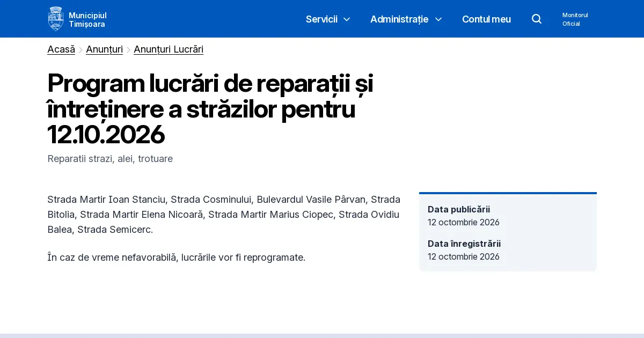Click the Data înregistrării label
This screenshot has height=338, width=644.
point(464,244)
